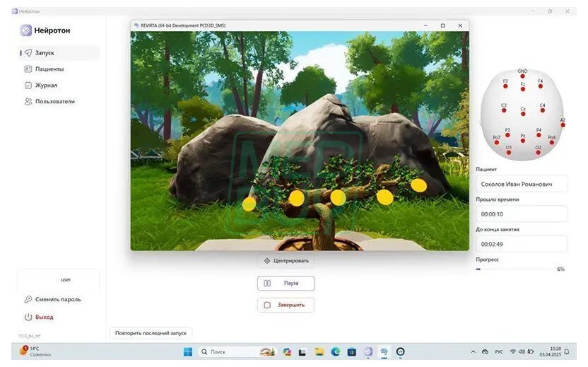Click the taskbar search box Поиск
The image size is (588, 367).
pyautogui.click(x=237, y=351)
